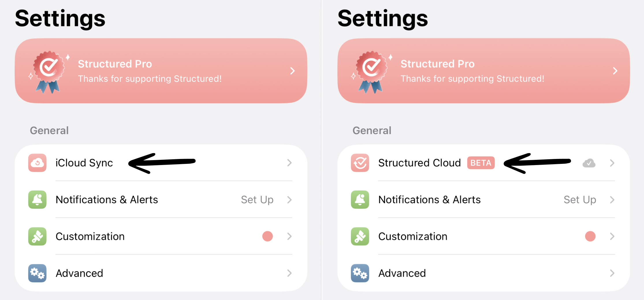644x300 pixels.
Task: Open Structured Cloud via its chevron
Action: (x=612, y=163)
